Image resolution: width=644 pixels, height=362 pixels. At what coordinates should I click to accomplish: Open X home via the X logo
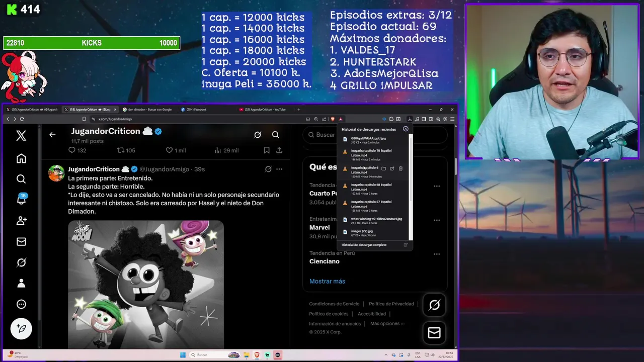pos(21,135)
